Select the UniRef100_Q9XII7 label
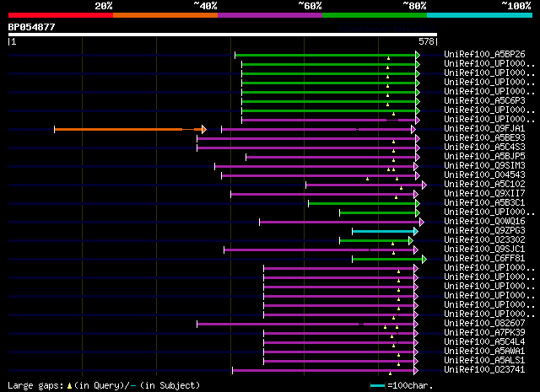This screenshot has width=540, height=392. 484,193
